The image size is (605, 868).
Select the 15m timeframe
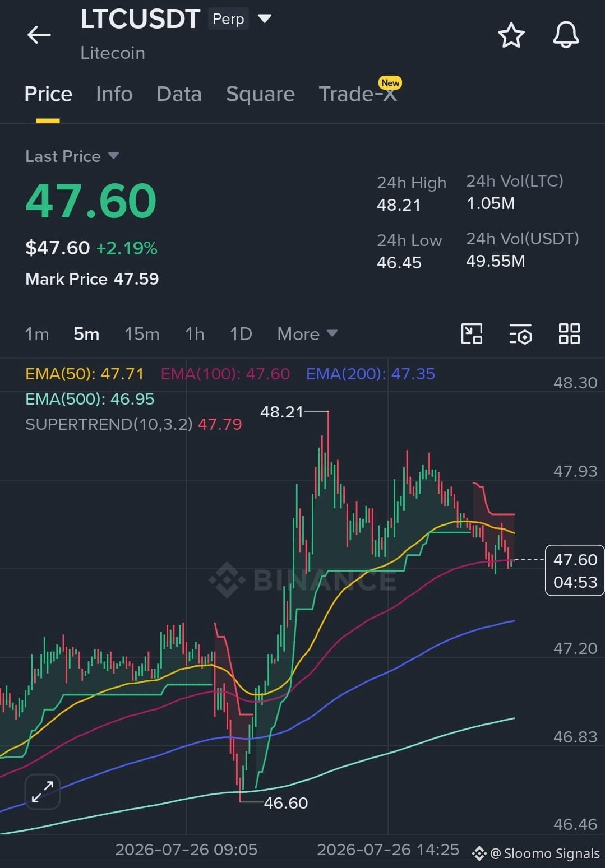click(x=142, y=334)
